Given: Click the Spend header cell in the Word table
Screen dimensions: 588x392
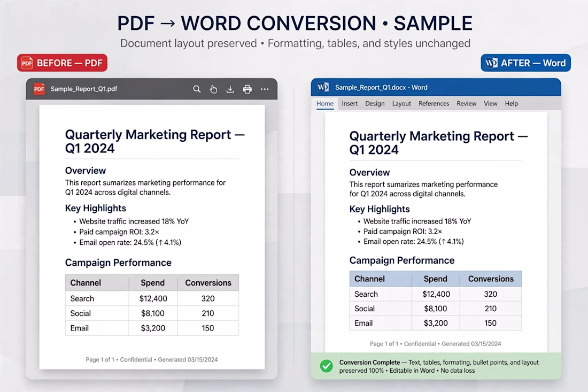Looking at the screenshot, I should click(435, 279).
